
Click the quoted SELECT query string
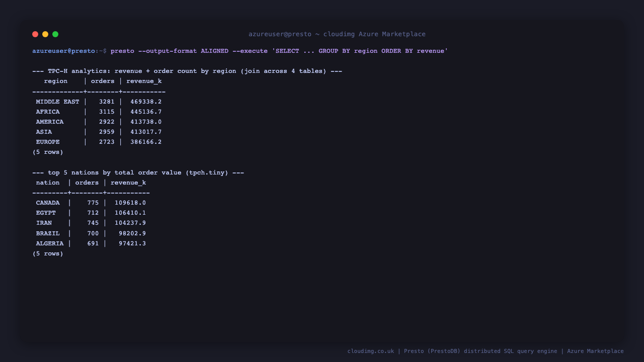point(360,51)
